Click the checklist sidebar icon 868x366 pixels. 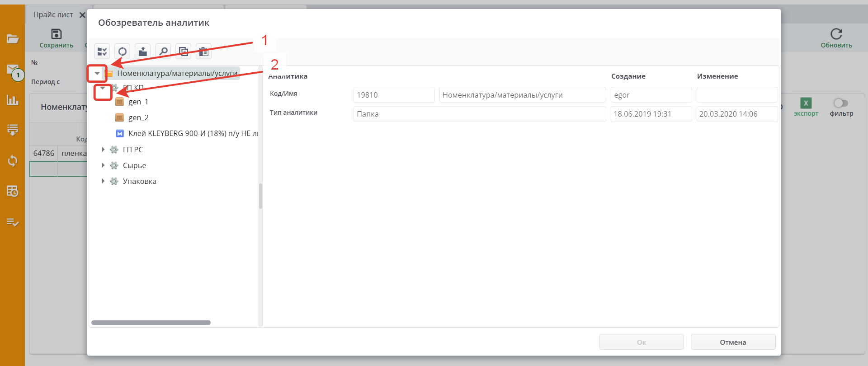click(x=13, y=222)
